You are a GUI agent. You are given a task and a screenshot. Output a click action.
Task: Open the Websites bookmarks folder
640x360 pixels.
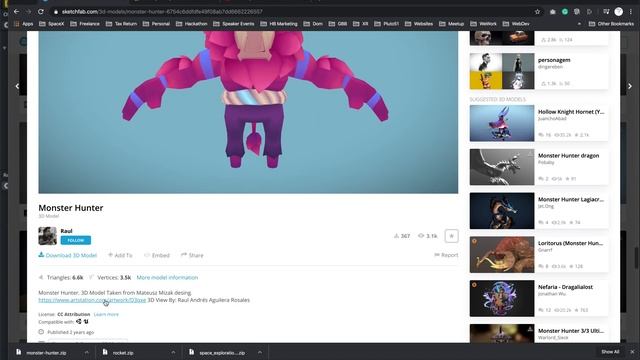[419, 24]
